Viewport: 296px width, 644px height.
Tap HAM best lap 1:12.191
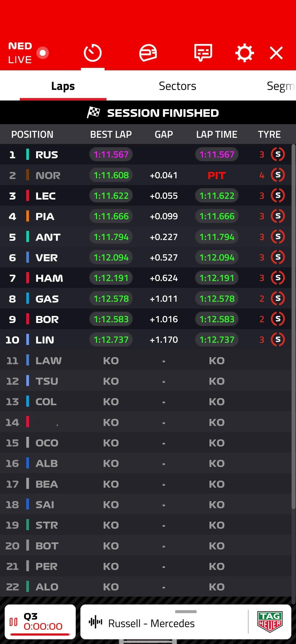(111, 278)
